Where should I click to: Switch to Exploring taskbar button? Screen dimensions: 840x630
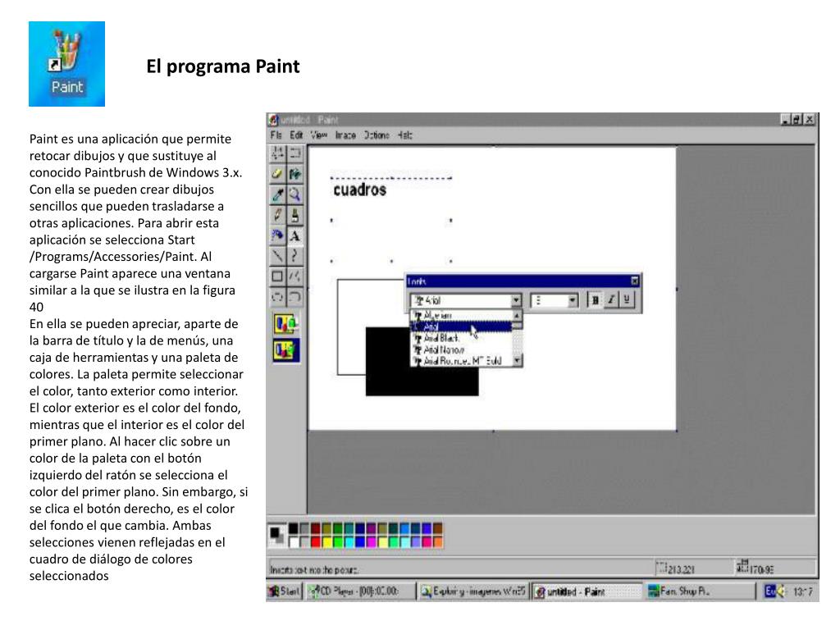473,591
